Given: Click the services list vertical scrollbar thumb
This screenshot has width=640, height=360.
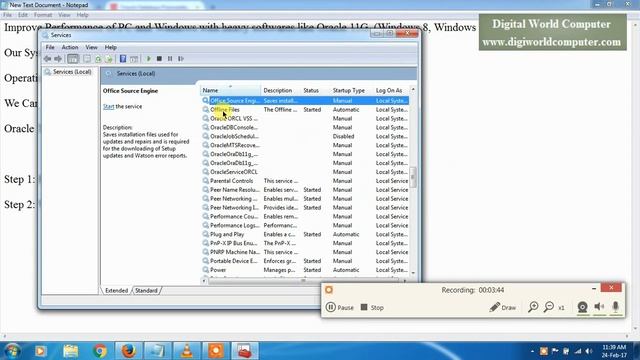Looking at the screenshot, I should 413,177.
